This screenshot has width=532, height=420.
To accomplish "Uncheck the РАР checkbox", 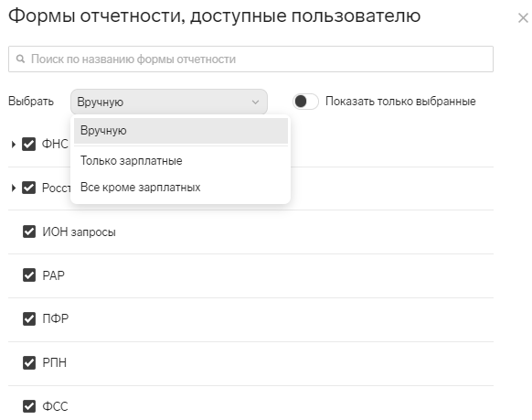I will pos(29,275).
